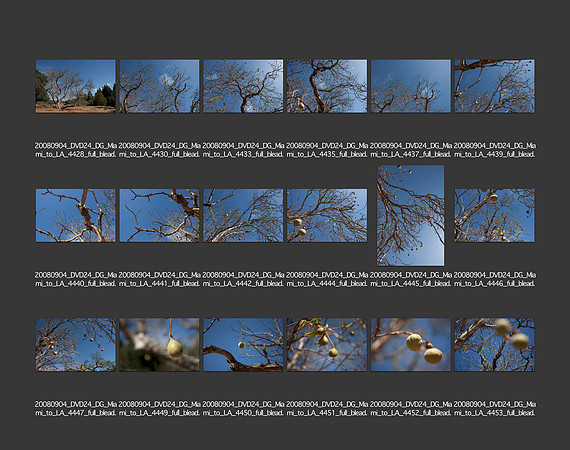Click filename caption ending in 4441_full_bleed

click(160, 279)
